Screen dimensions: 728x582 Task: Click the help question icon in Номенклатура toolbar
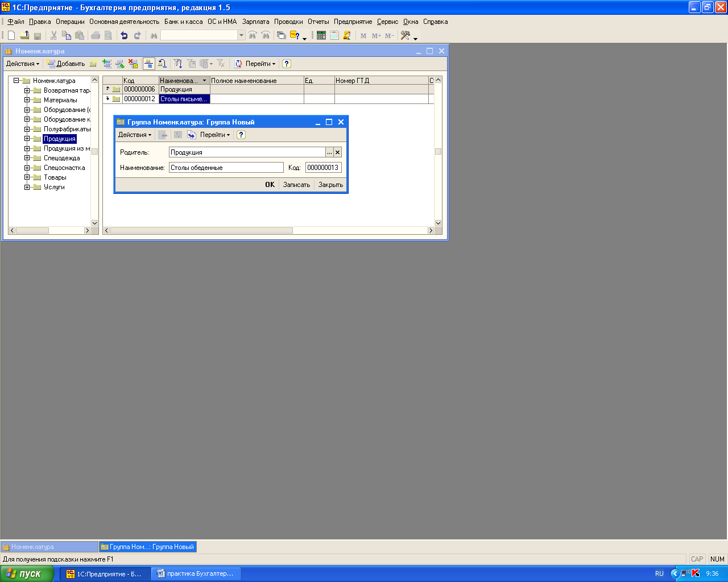(287, 64)
